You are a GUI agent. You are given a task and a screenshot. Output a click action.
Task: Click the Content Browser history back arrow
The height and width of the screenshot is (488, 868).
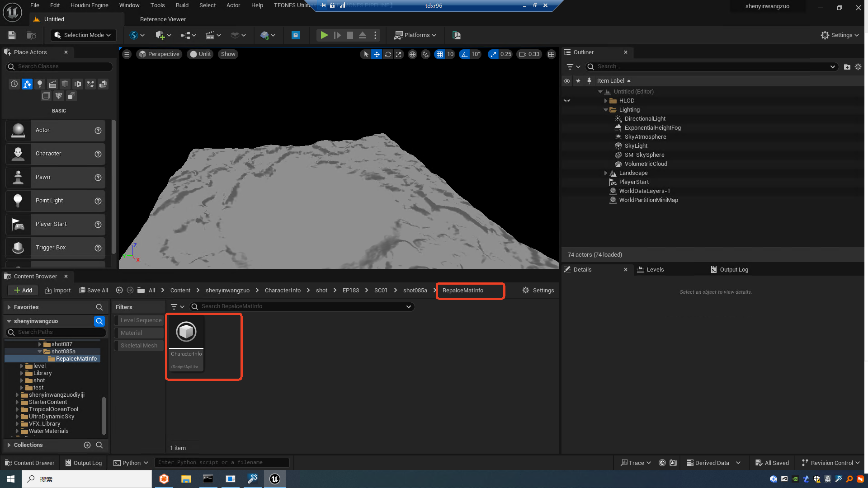pyautogui.click(x=119, y=291)
